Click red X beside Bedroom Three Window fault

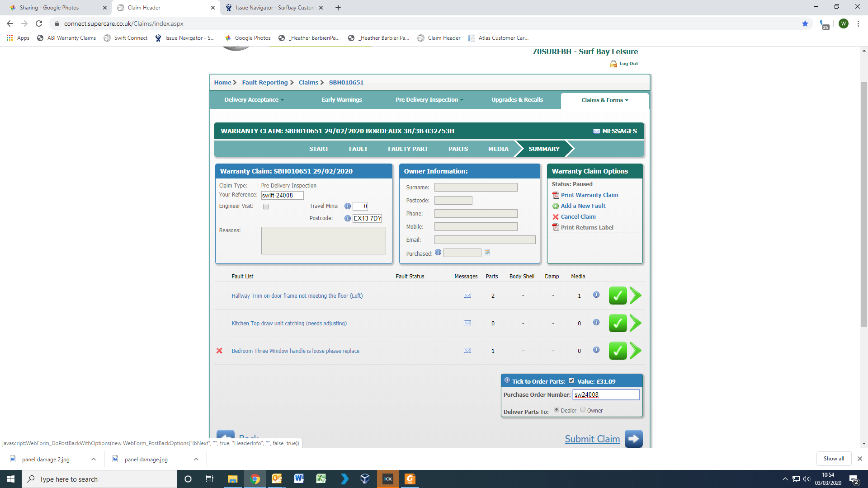[x=219, y=351]
